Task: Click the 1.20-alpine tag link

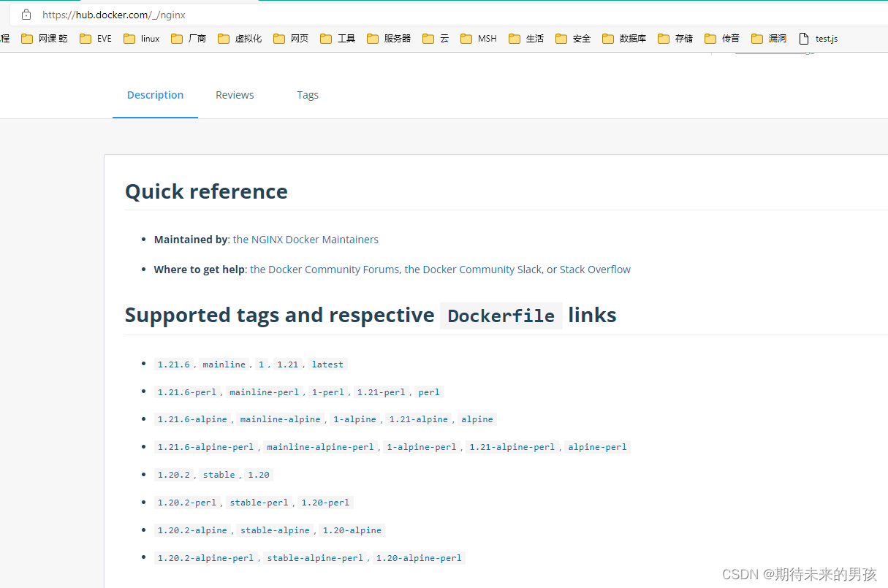Action: tap(352, 530)
